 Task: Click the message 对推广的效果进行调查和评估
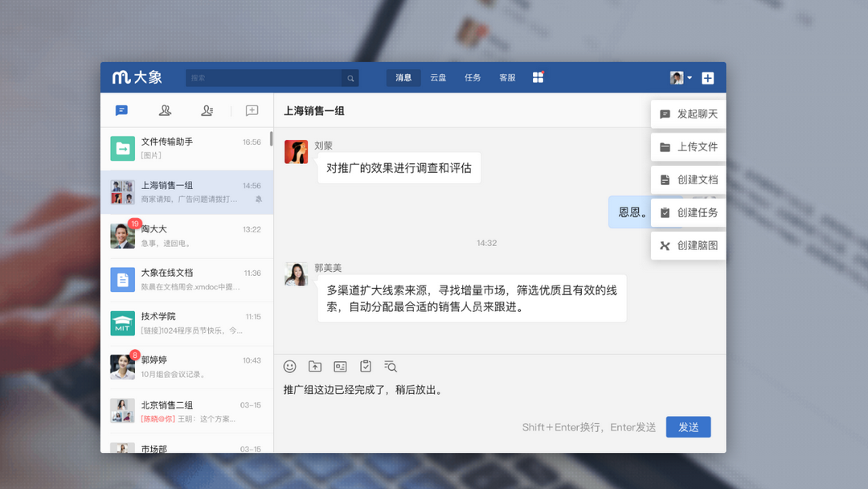coord(399,168)
